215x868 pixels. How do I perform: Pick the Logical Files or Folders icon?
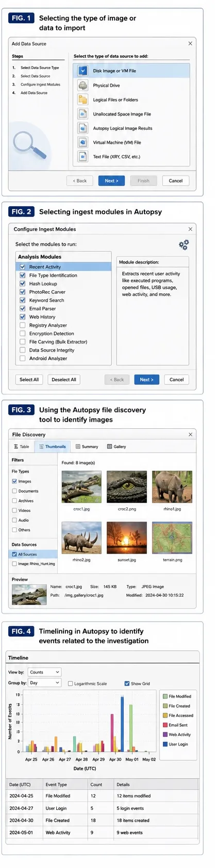click(x=83, y=100)
